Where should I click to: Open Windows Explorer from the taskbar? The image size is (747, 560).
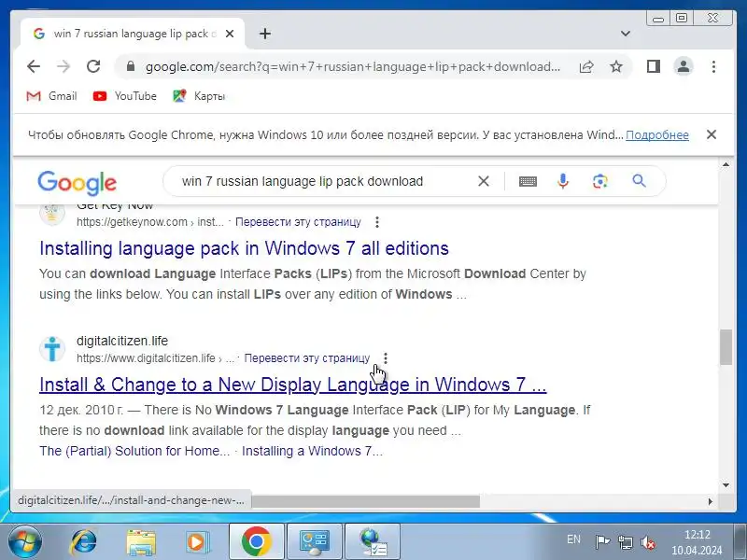pyautogui.click(x=141, y=542)
